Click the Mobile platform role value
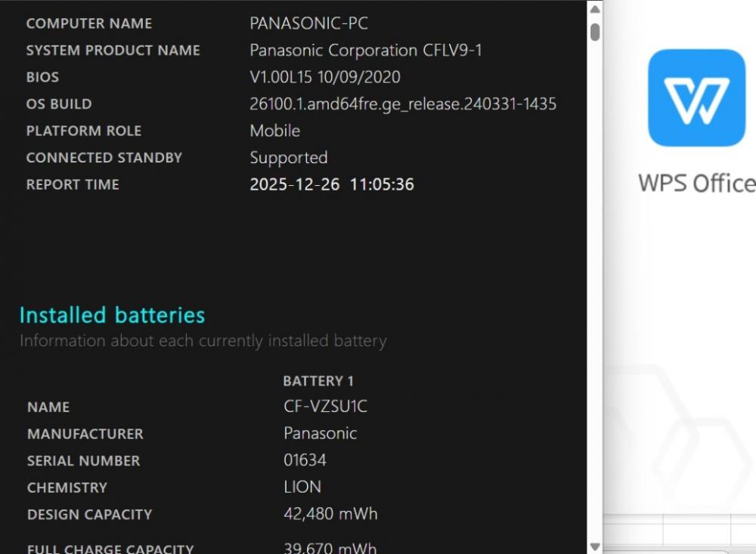The image size is (756, 554). [x=275, y=131]
